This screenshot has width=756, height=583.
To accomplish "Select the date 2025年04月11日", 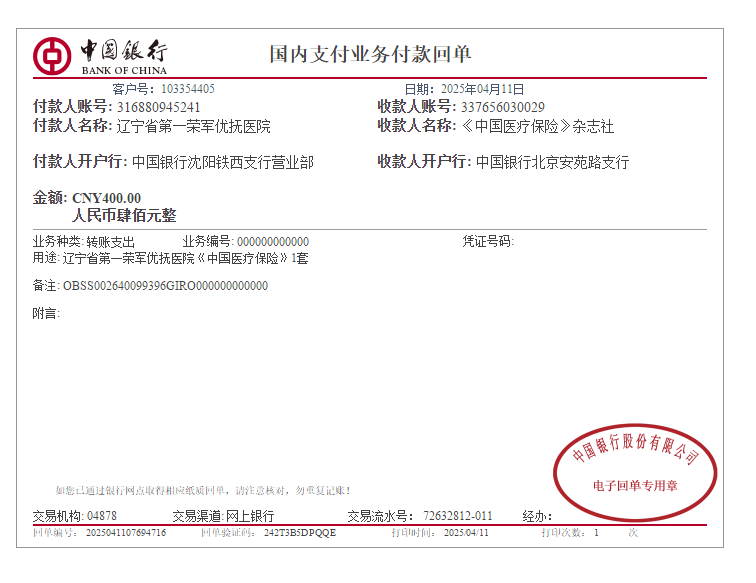I will pos(483,89).
